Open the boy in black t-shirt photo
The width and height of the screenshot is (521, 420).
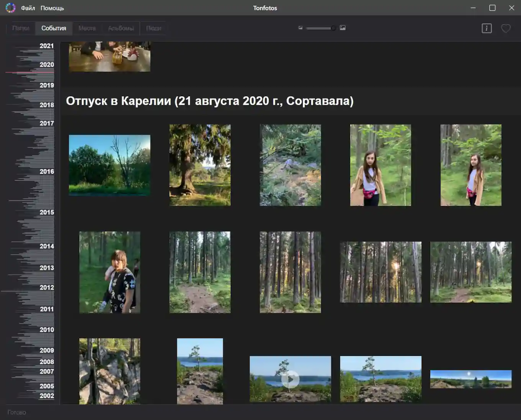pyautogui.click(x=109, y=272)
